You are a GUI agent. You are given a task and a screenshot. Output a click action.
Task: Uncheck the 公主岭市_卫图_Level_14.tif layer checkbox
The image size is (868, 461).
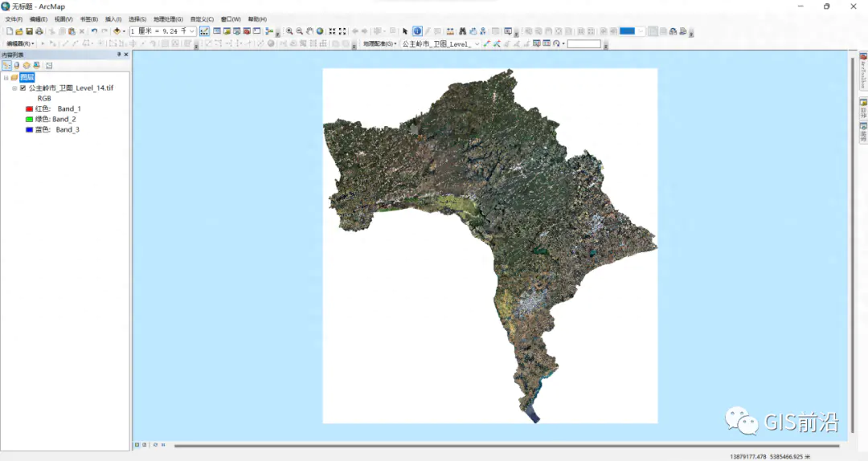(23, 88)
